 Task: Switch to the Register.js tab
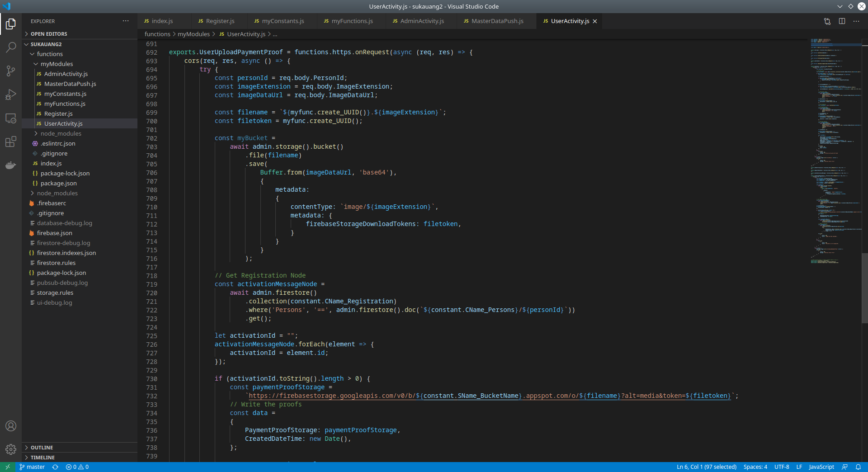tap(220, 21)
